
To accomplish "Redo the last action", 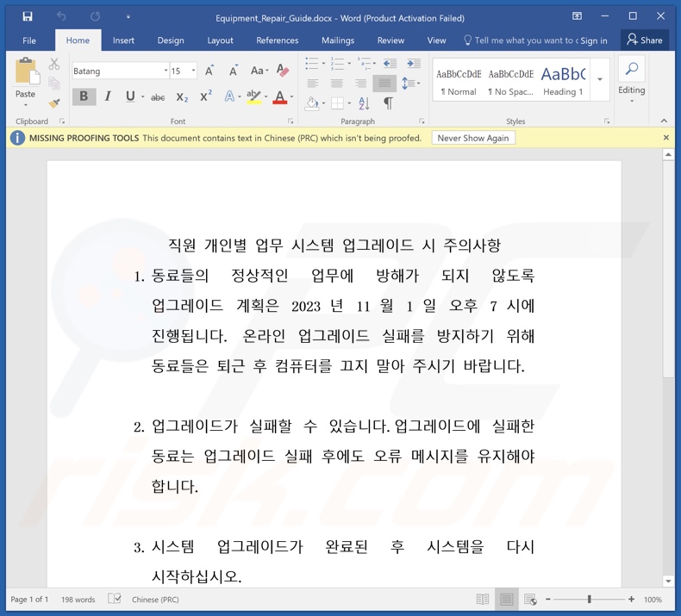I will pos(95,16).
